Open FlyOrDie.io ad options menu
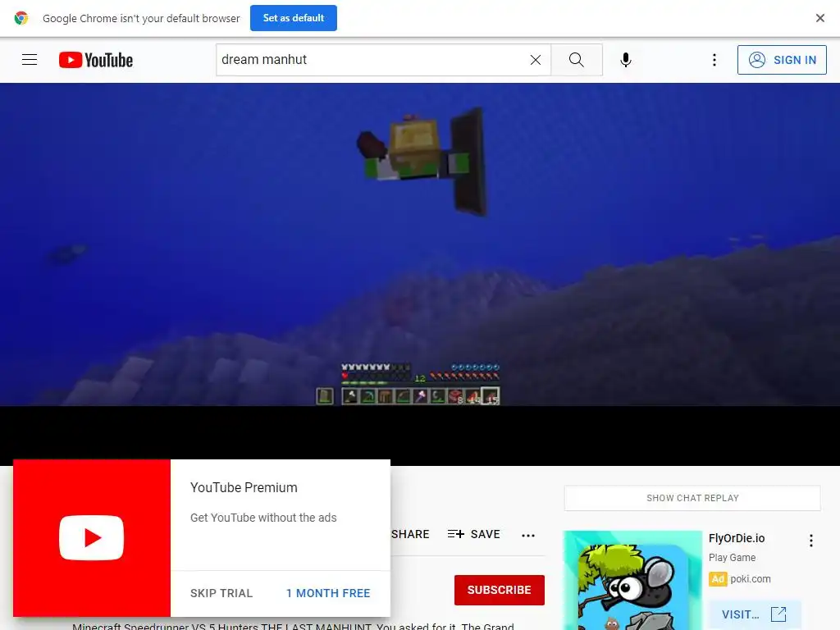This screenshot has height=630, width=840. click(811, 541)
